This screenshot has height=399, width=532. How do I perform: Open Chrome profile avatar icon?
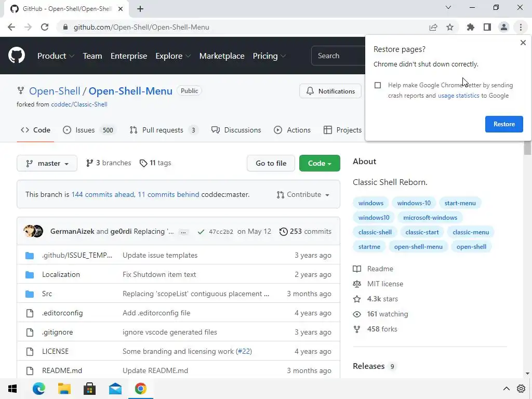point(504,27)
